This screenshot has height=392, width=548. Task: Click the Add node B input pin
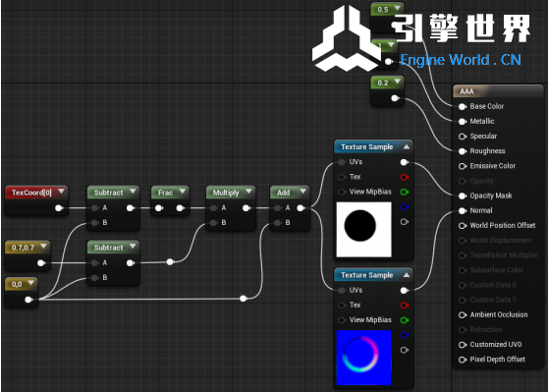(x=278, y=223)
